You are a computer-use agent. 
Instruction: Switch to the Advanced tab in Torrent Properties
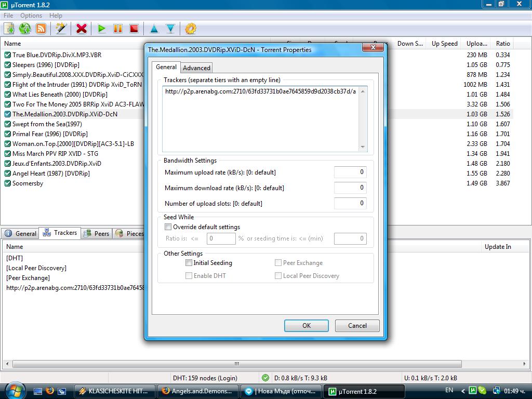(196, 68)
